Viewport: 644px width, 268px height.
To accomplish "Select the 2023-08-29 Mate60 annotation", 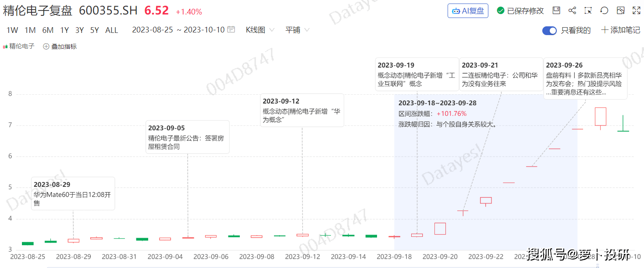I will (73, 194).
